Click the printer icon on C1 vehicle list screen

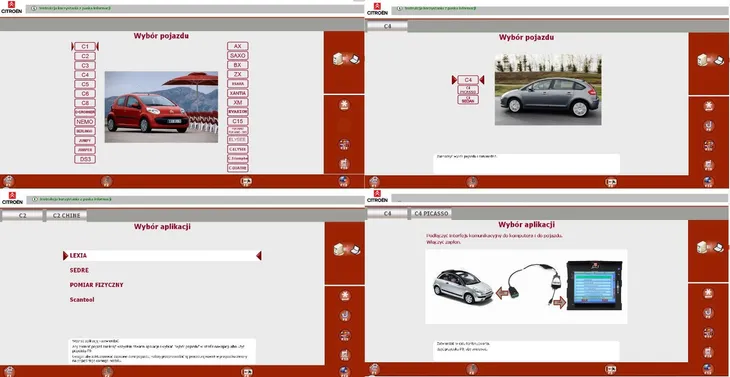344,164
